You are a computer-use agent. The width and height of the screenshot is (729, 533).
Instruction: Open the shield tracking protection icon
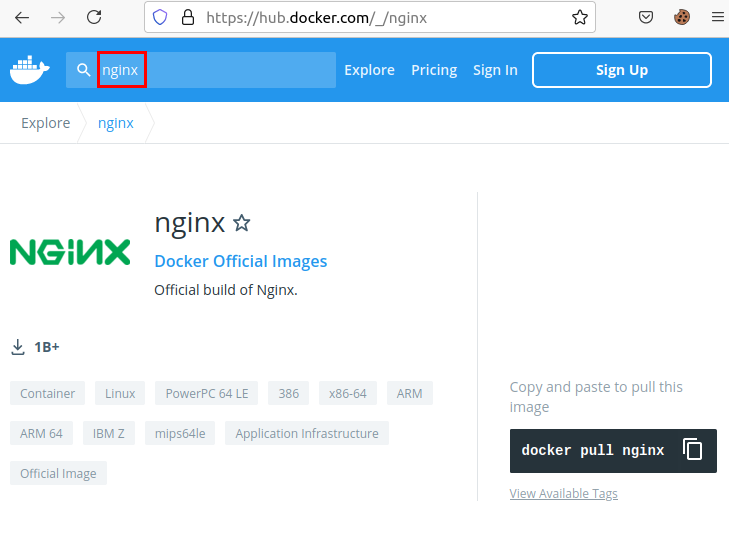point(160,18)
